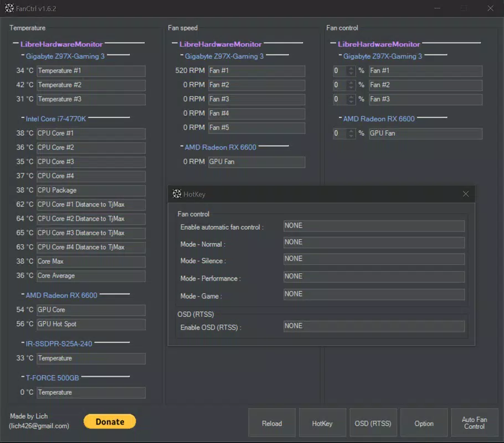
Task: Edit Fan #4 name in Fan speed
Action: coord(256,114)
